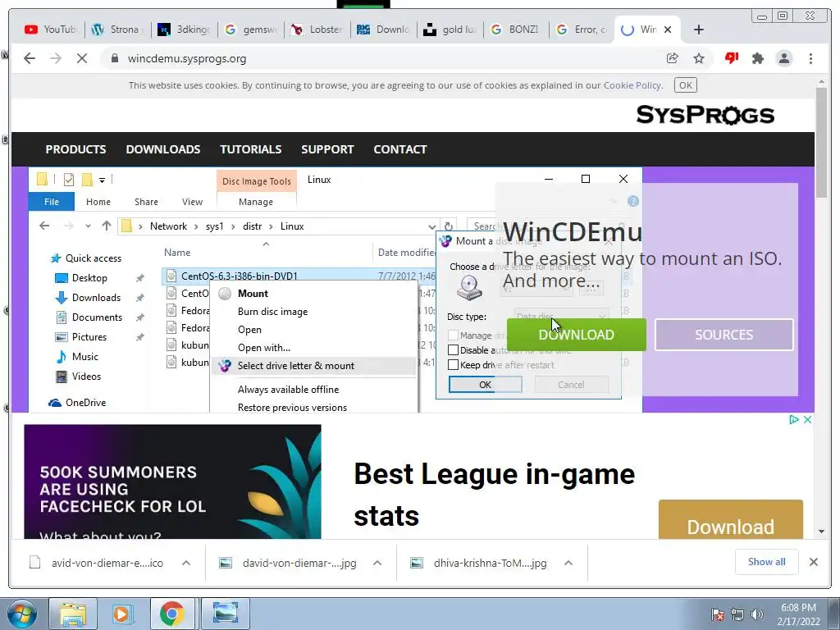840x630 pixels.
Task: Go back with the browser back arrow
Action: (30, 58)
